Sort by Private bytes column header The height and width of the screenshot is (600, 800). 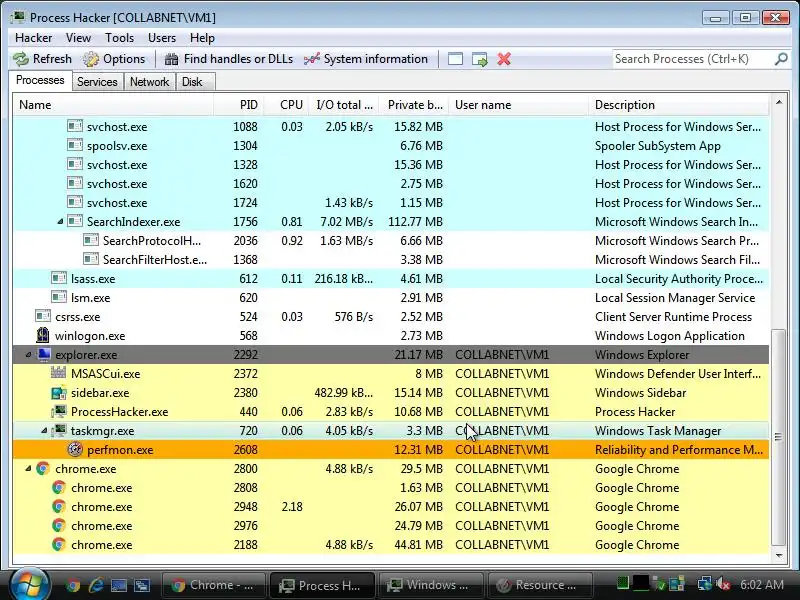(x=414, y=105)
